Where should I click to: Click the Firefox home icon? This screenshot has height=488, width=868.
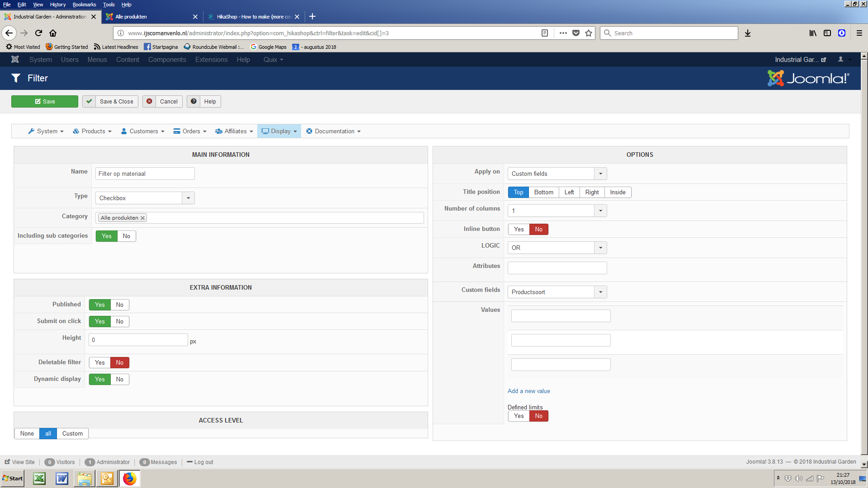53,33
